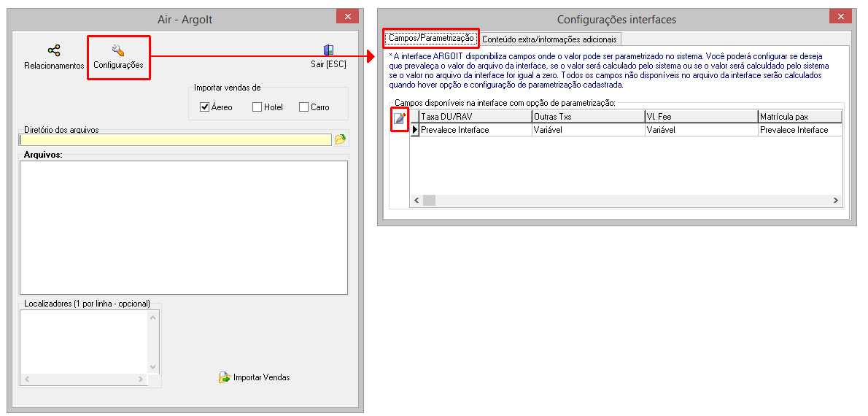Select Variável cell under Vl. Fee
The image size is (868, 416).
[701, 130]
